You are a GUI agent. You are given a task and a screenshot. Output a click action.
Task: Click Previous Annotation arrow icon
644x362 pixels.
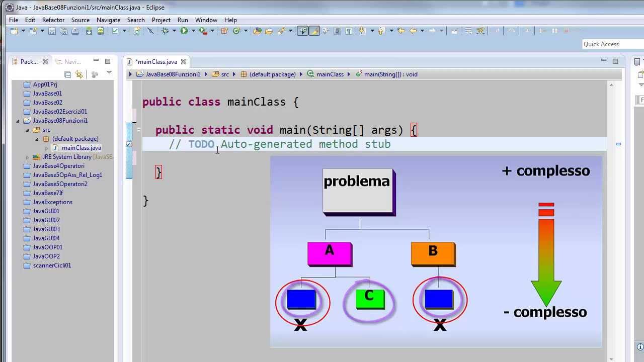pos(381,31)
